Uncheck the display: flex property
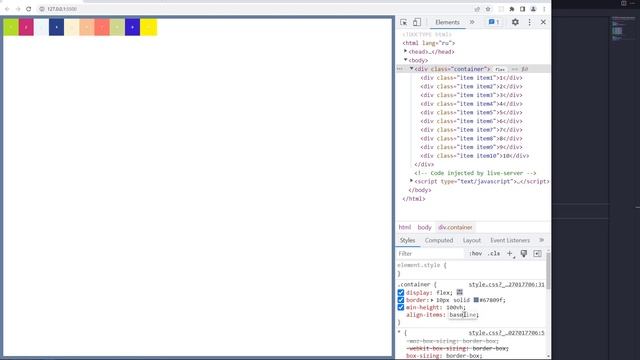Screen dimensions: 640x360 tap(401, 293)
